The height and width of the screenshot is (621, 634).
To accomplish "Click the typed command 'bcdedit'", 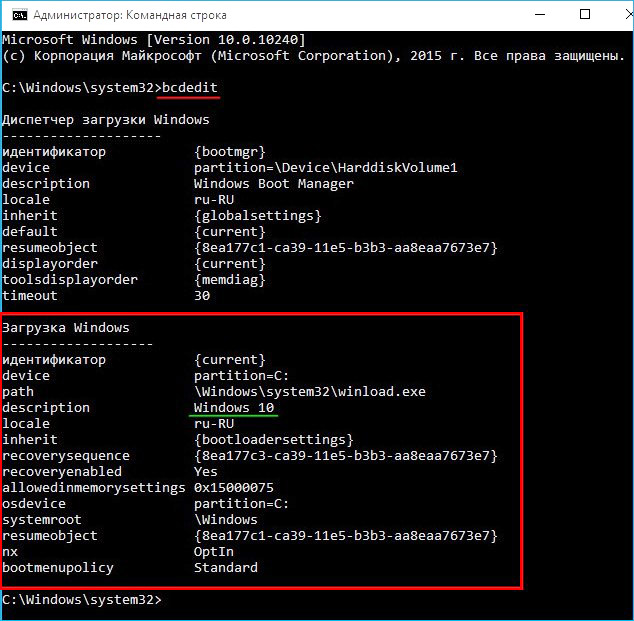I will click(x=190, y=88).
